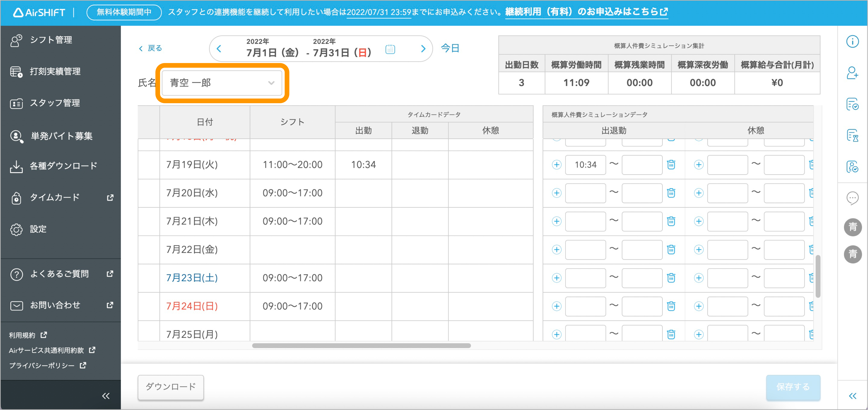The width and height of the screenshot is (868, 410).
Task: Delete attendance entry for 7月21日(木)
Action: 671,221
